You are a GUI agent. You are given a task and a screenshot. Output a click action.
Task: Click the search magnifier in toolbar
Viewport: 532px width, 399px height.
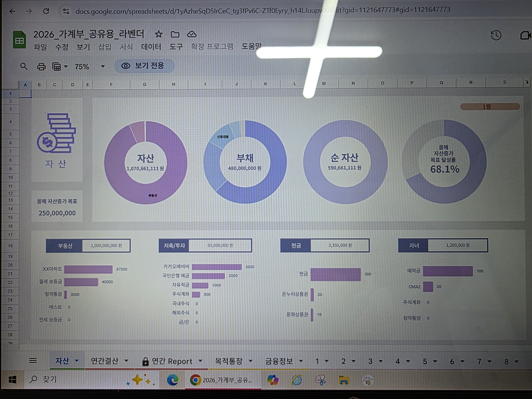(24, 66)
